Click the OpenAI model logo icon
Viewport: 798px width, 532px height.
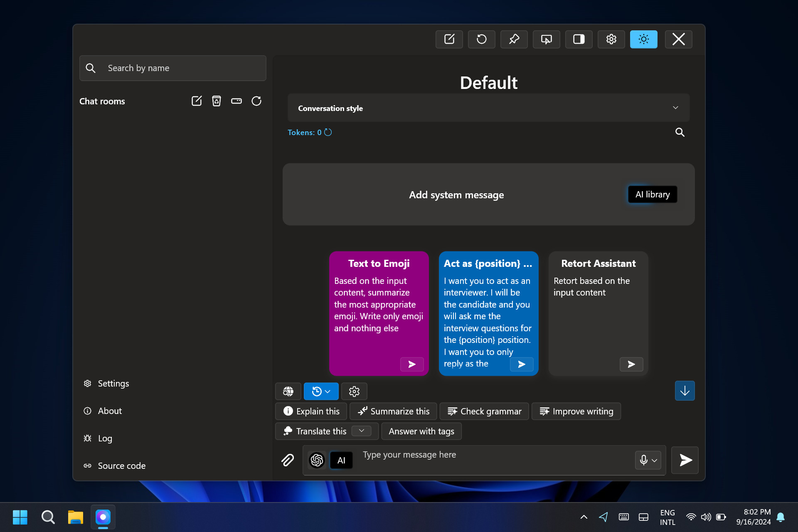pyautogui.click(x=317, y=460)
